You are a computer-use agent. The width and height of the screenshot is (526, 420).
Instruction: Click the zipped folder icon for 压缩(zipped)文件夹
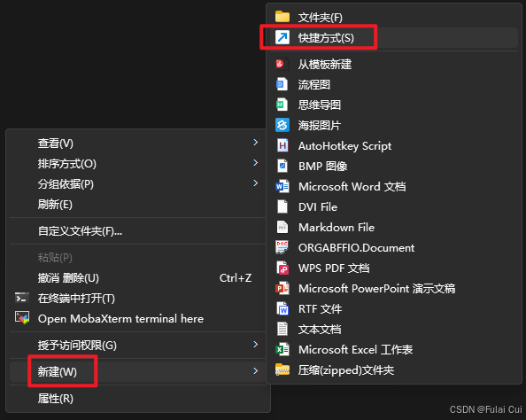pyautogui.click(x=282, y=369)
